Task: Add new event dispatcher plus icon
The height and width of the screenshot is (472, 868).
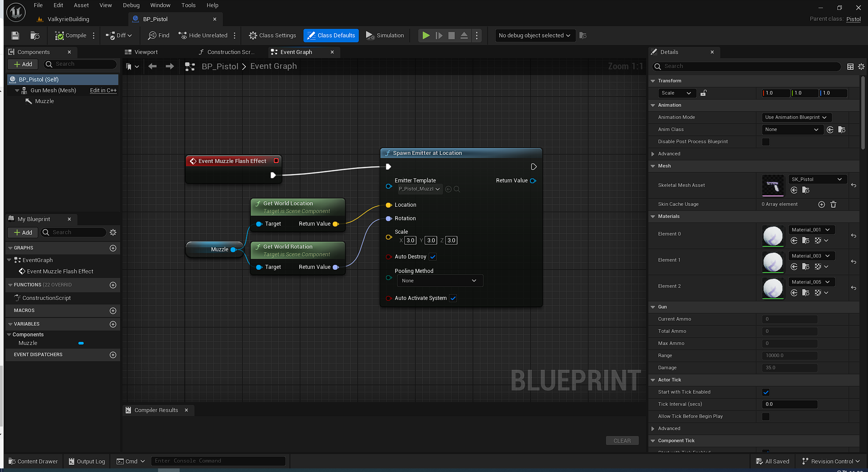Action: 113,355
